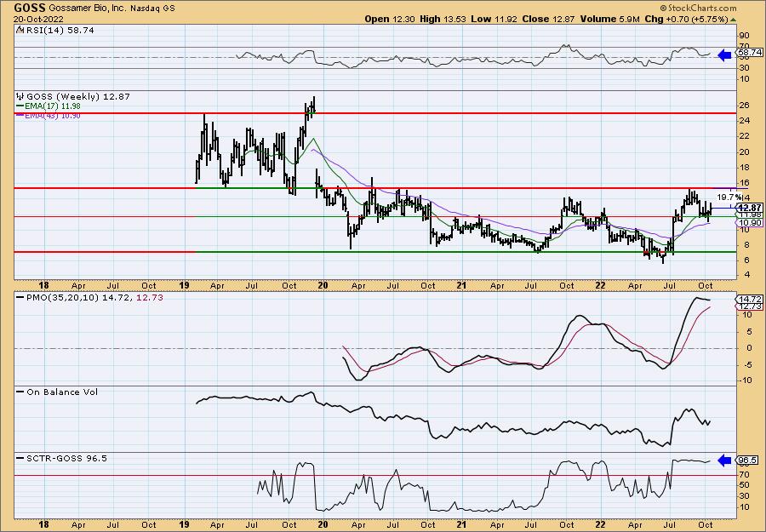Viewport: 766px width, 532px height.
Task: Click the Volume 5.9M value
Action: (x=610, y=19)
